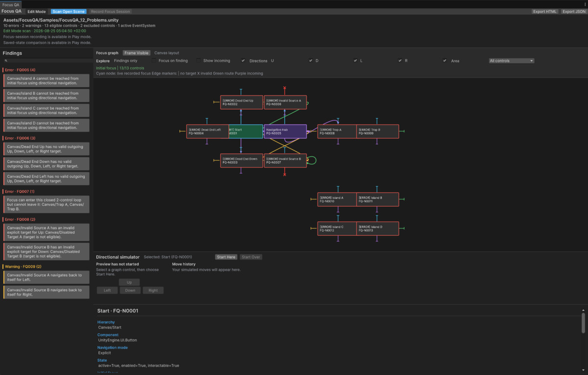
Task: Select the Dead End Up finding
Action: pyautogui.click(x=47, y=149)
